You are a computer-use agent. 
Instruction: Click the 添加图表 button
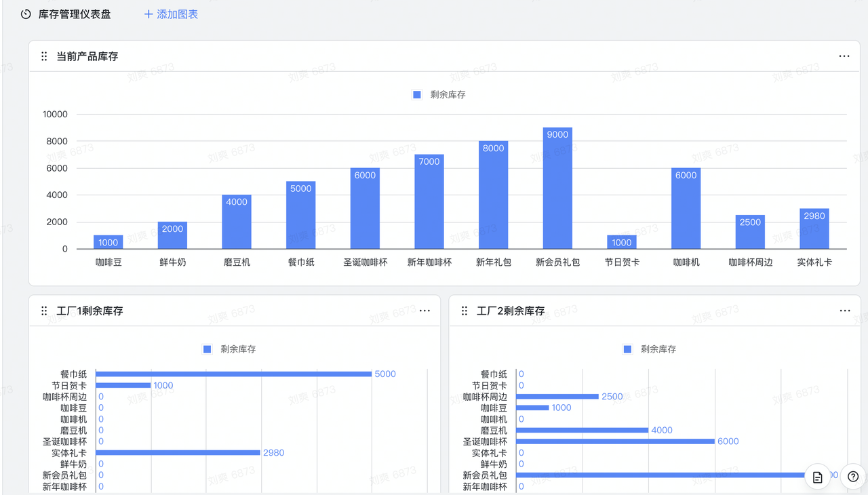171,14
